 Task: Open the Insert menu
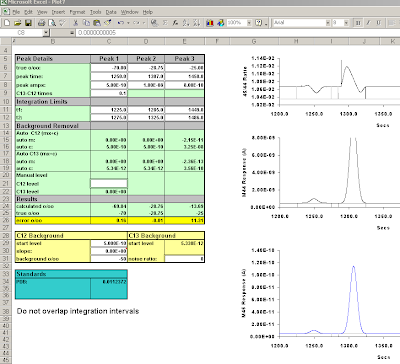58,12
